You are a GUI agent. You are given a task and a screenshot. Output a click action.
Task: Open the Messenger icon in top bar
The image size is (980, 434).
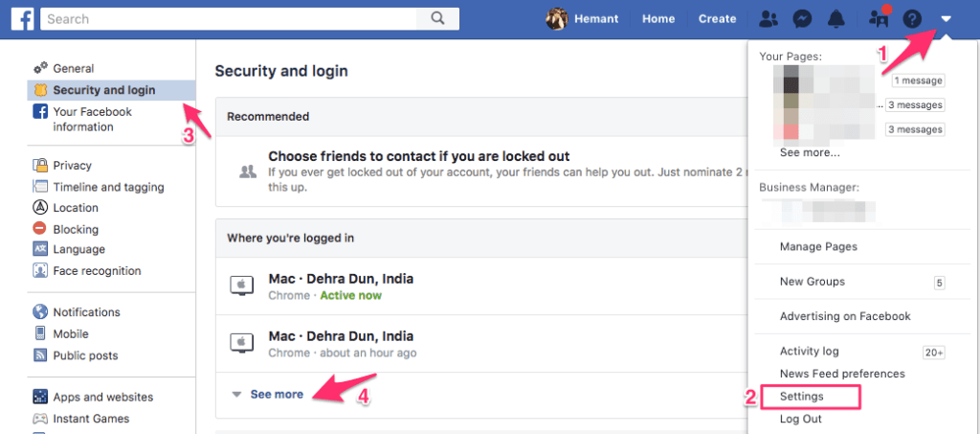pyautogui.click(x=802, y=19)
